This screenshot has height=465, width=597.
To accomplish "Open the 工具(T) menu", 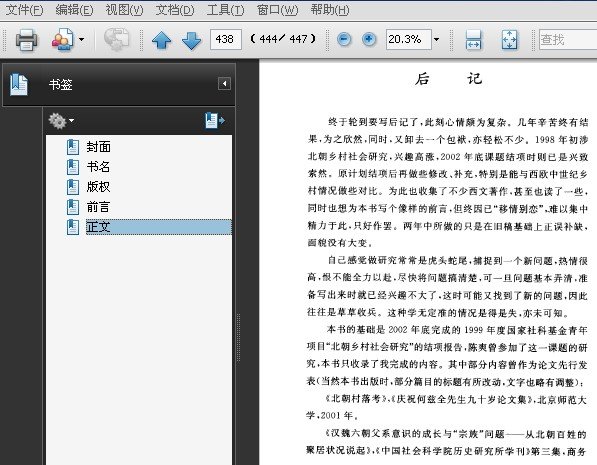I will coord(225,10).
